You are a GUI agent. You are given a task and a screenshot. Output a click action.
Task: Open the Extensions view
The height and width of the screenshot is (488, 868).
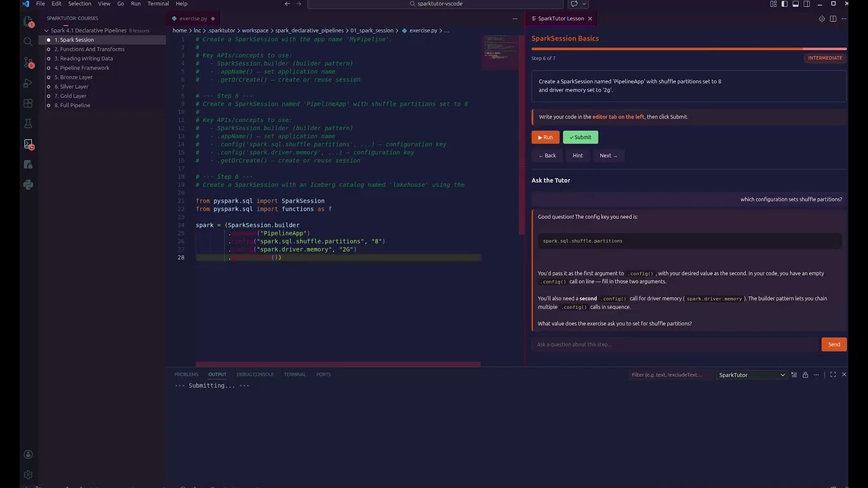pos(28,103)
